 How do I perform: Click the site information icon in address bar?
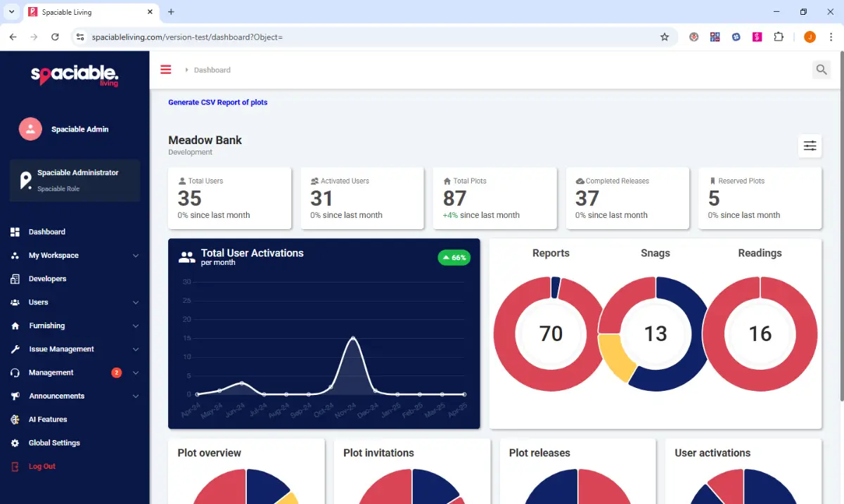tap(79, 37)
